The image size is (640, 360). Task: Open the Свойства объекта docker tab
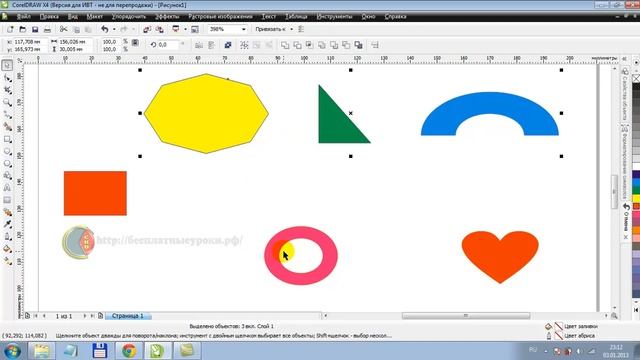point(625,93)
